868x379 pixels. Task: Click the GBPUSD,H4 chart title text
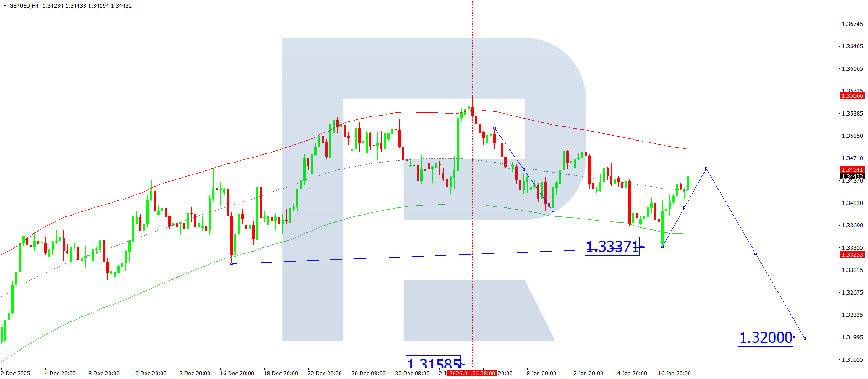(24, 6)
